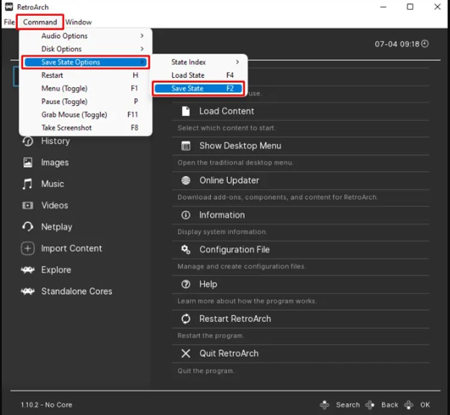Screen dimensions: 450x415
Task: Open the Window menu
Action: [78, 22]
